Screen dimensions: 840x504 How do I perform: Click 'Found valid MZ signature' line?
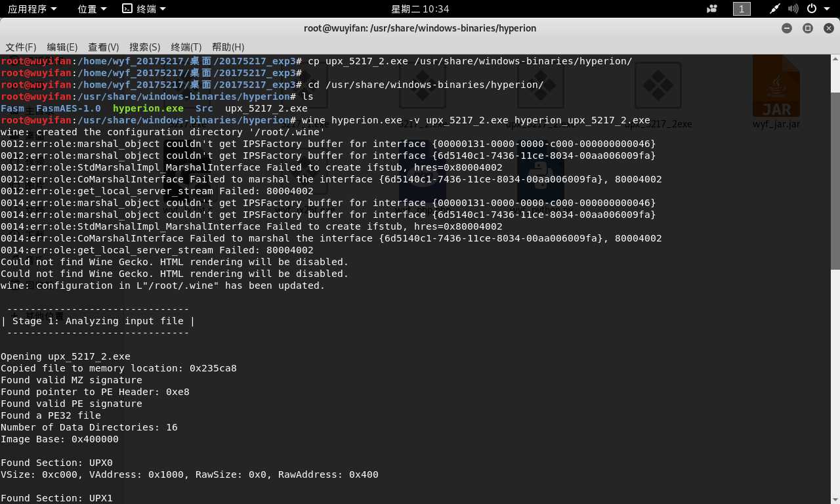(x=72, y=380)
